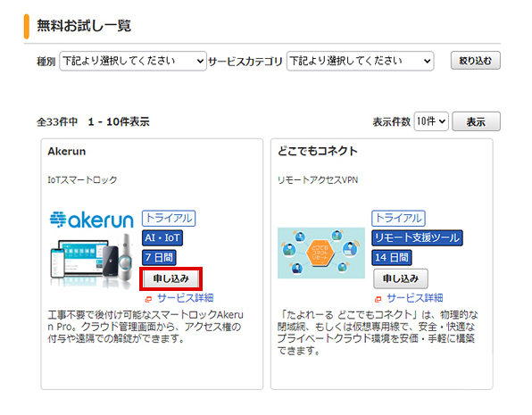Click the 14日間 tag
Image resolution: width=532 pixels, height=415 pixels.
coord(392,258)
